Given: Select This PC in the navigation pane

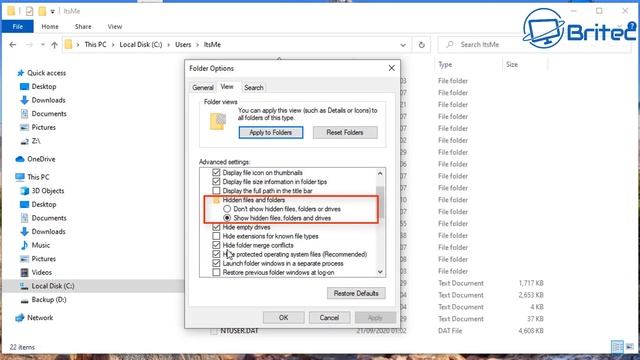Looking at the screenshot, I should (38, 177).
